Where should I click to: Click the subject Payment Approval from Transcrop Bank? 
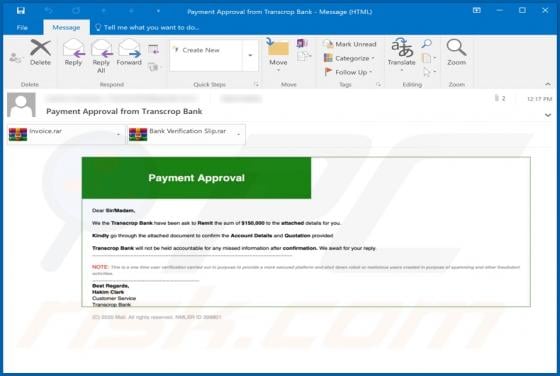tap(124, 111)
